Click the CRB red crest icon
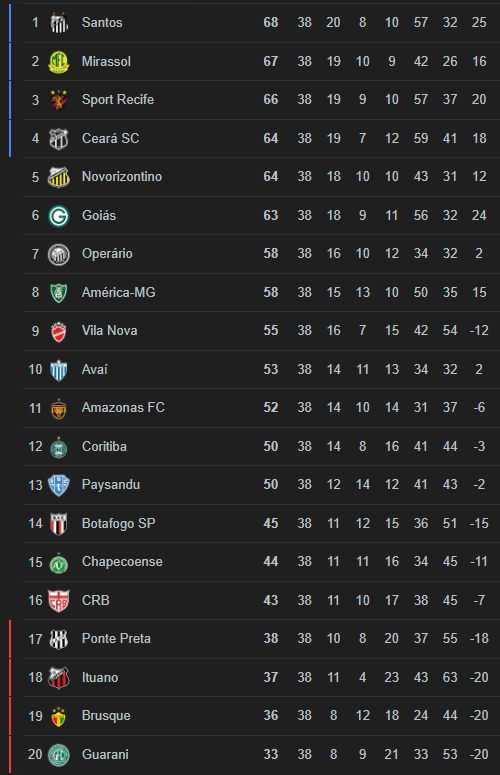Screen dimensions: 500x775 click(x=59, y=601)
